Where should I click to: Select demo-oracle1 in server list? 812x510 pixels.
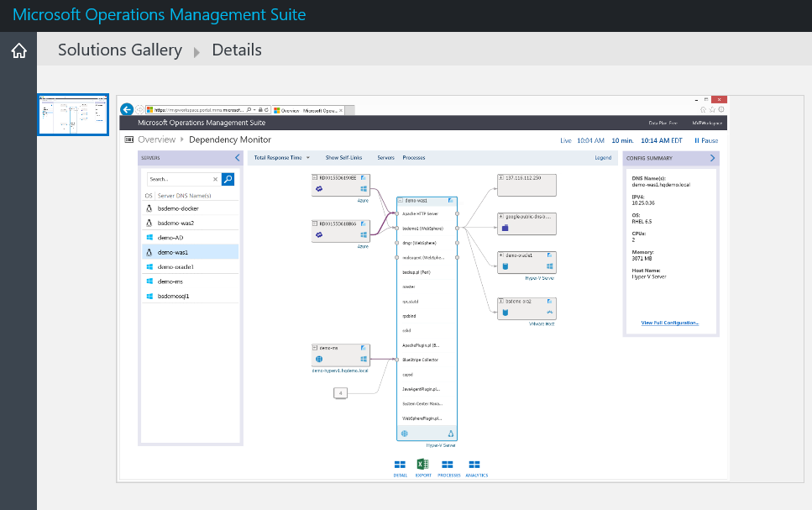190,266
